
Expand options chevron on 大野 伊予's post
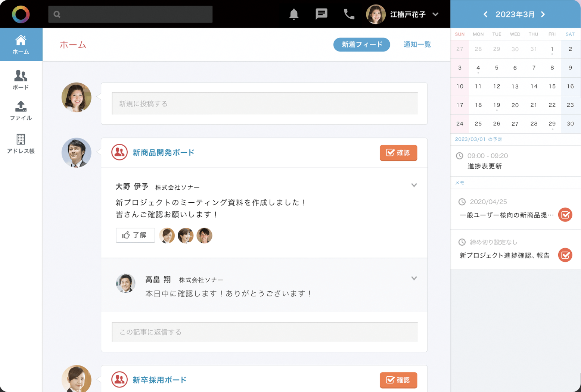pos(414,185)
